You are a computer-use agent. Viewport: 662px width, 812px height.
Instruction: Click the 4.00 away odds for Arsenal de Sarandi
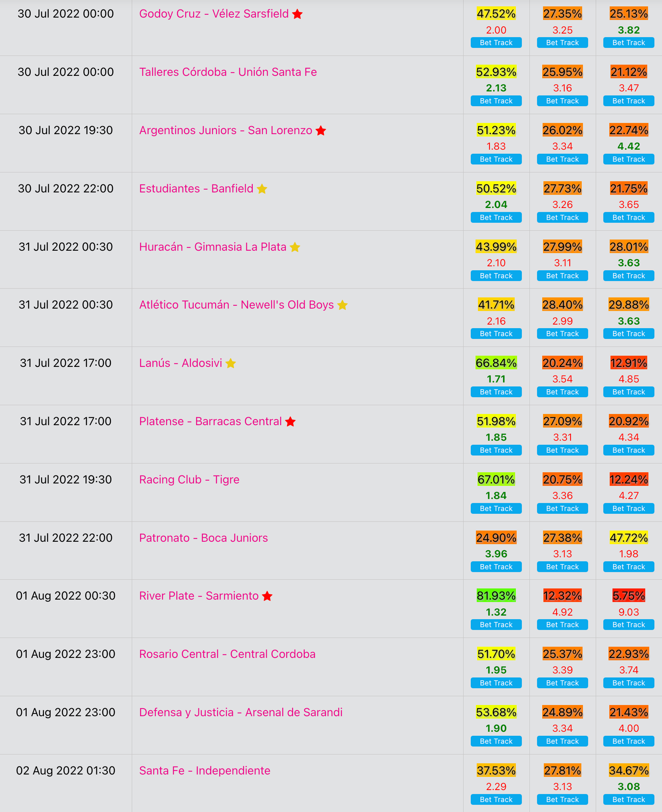[x=629, y=728]
